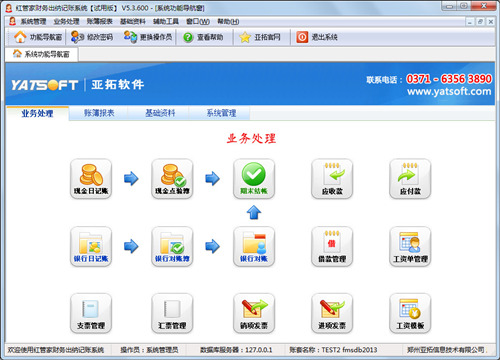
Task: Click 查看帮助 help toolbar button
Action: point(203,37)
